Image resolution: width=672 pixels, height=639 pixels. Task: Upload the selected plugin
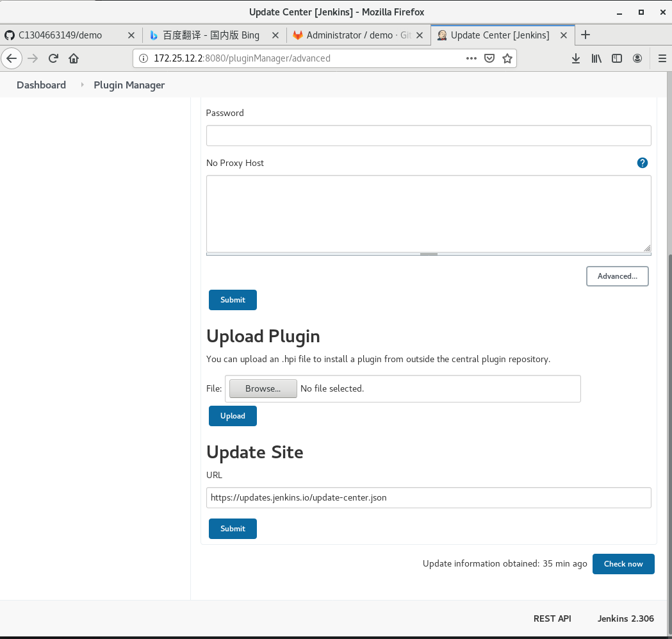[x=233, y=416]
